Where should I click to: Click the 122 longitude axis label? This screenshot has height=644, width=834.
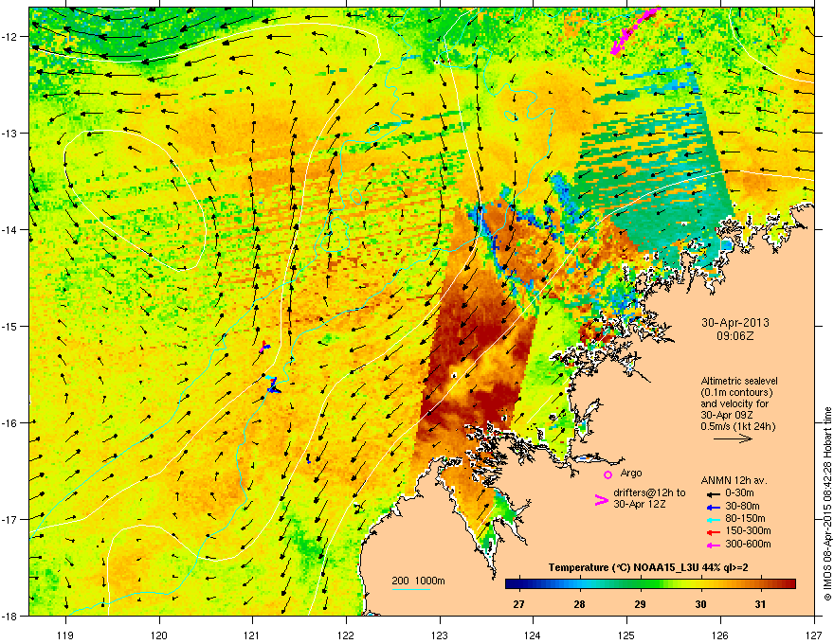click(346, 635)
